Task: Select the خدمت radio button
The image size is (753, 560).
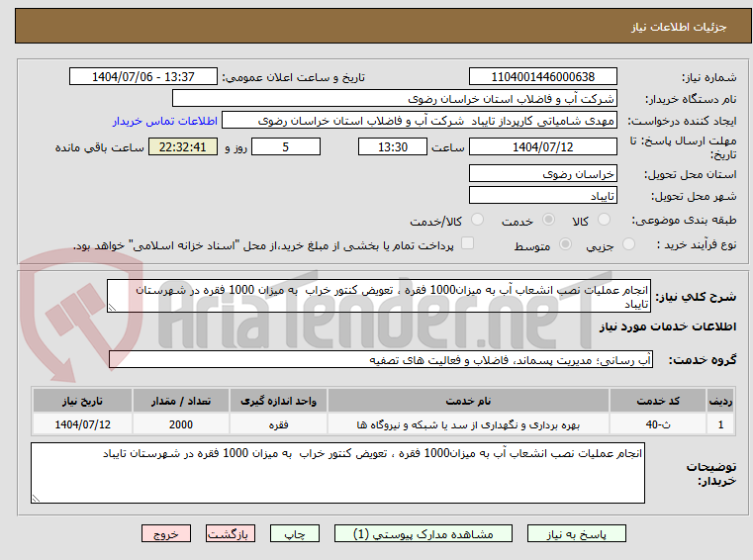Action: [548, 220]
